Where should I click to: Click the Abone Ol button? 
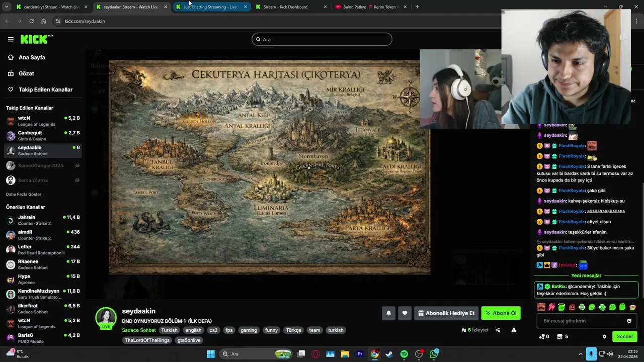pyautogui.click(x=501, y=313)
